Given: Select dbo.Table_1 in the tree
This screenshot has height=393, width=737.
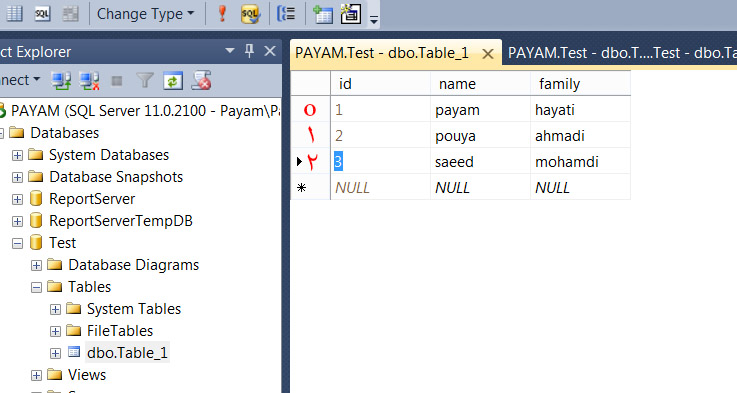Looking at the screenshot, I should tap(127, 353).
